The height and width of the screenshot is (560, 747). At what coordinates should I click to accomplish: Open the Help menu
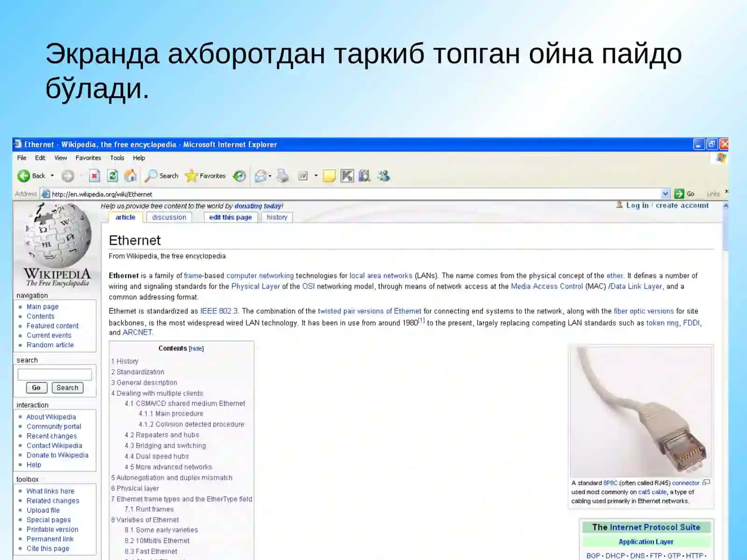[x=139, y=158]
